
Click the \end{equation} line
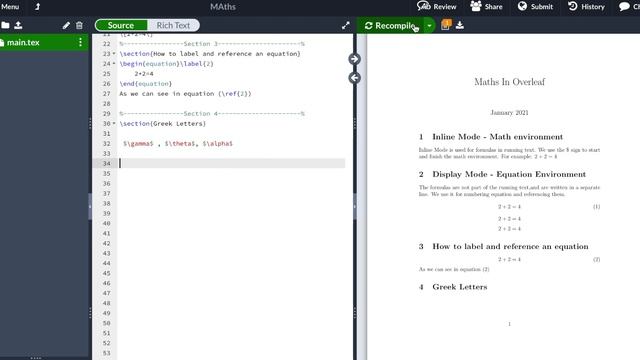coord(146,84)
